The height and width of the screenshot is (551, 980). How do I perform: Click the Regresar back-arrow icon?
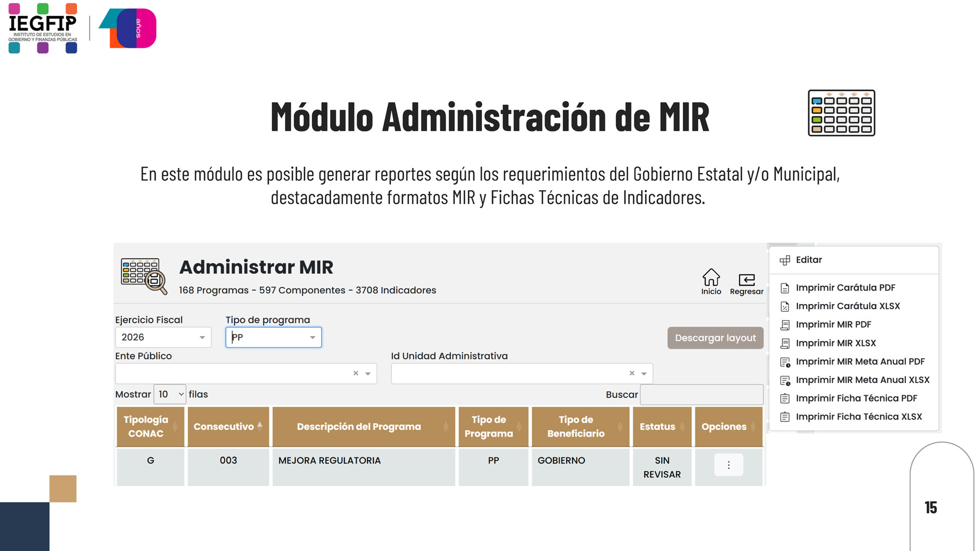point(746,279)
